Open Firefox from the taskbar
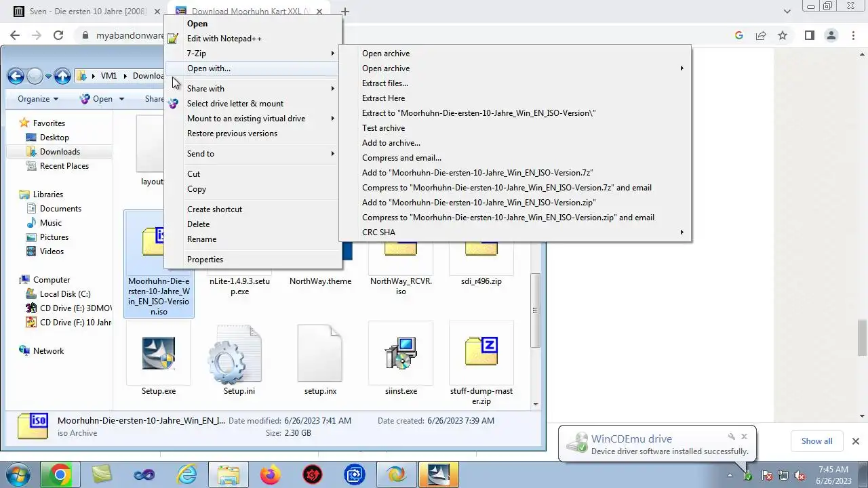The height and width of the screenshot is (488, 868). pyautogui.click(x=270, y=475)
